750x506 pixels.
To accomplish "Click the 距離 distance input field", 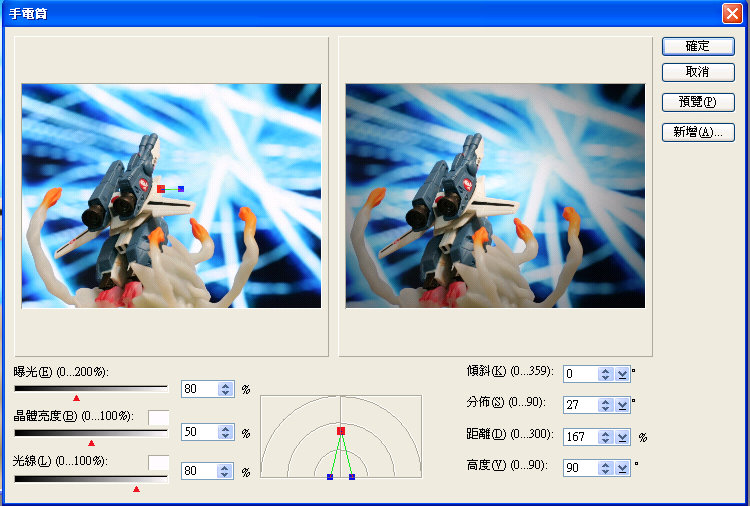I will pos(581,437).
